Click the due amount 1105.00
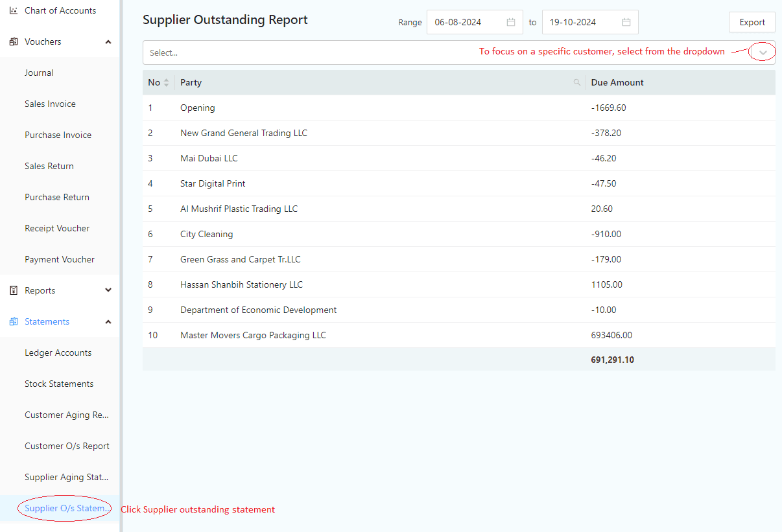The width and height of the screenshot is (782, 532). pyautogui.click(x=606, y=284)
